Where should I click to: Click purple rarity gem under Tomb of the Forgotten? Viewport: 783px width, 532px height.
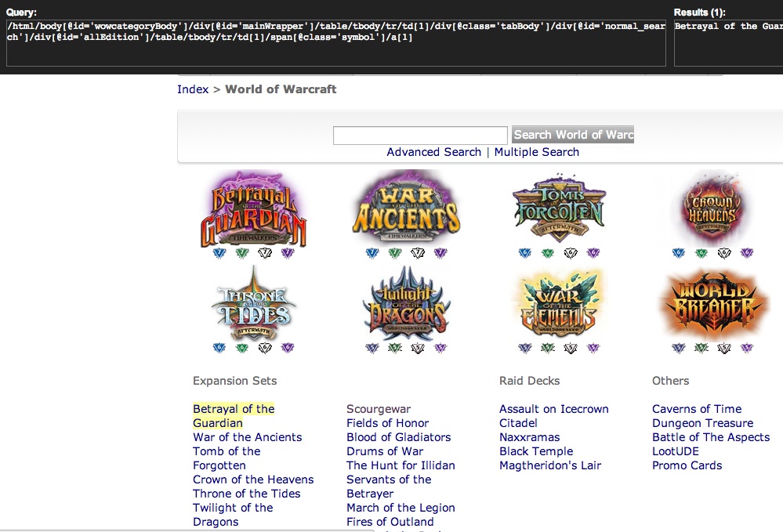(593, 253)
